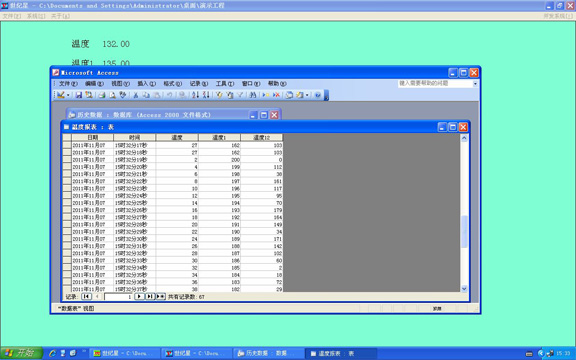Click the Save floppy disk icon
Viewport: 576px width, 360px height.
[x=79, y=95]
